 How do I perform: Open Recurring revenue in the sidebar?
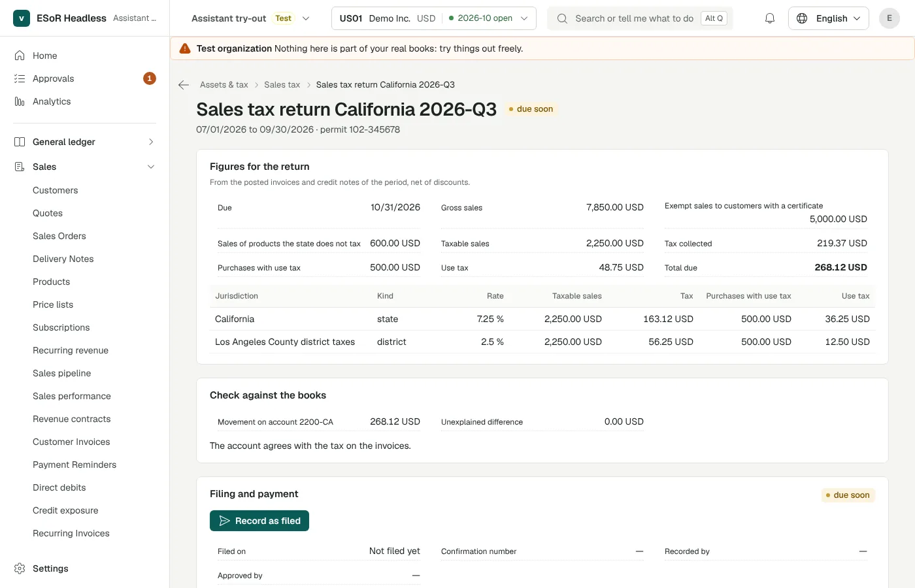(71, 350)
